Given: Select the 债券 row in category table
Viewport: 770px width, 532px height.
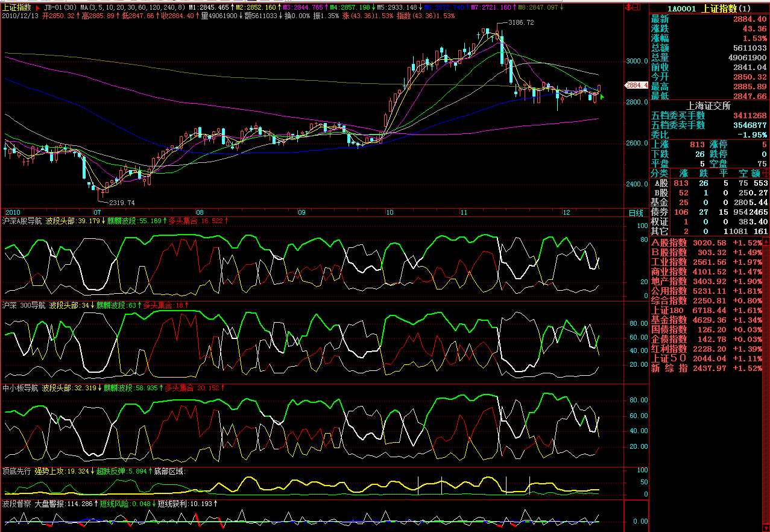Looking at the screenshot, I should click(710, 212).
